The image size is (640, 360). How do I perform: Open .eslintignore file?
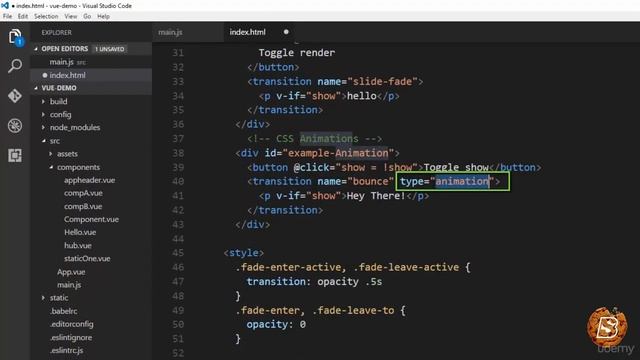click(71, 338)
